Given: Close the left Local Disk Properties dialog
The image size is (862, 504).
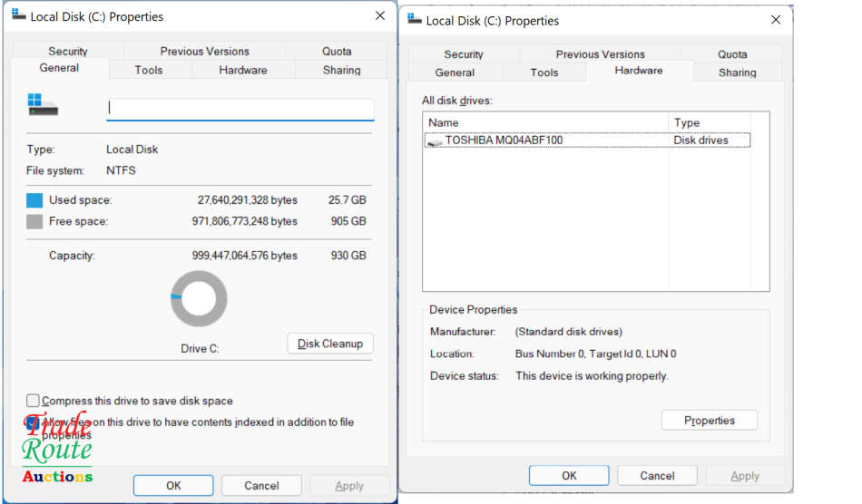Looking at the screenshot, I should click(x=379, y=16).
